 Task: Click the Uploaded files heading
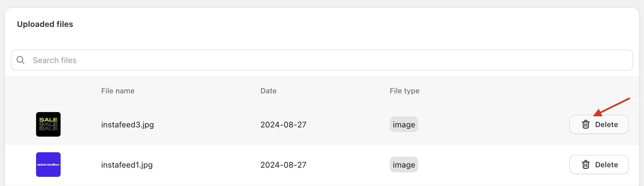point(45,24)
